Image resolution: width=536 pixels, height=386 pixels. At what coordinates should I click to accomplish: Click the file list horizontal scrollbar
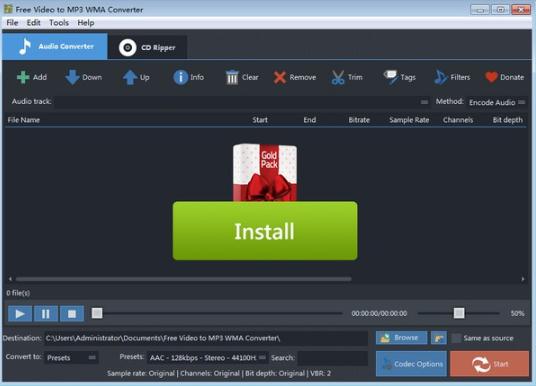(x=183, y=279)
